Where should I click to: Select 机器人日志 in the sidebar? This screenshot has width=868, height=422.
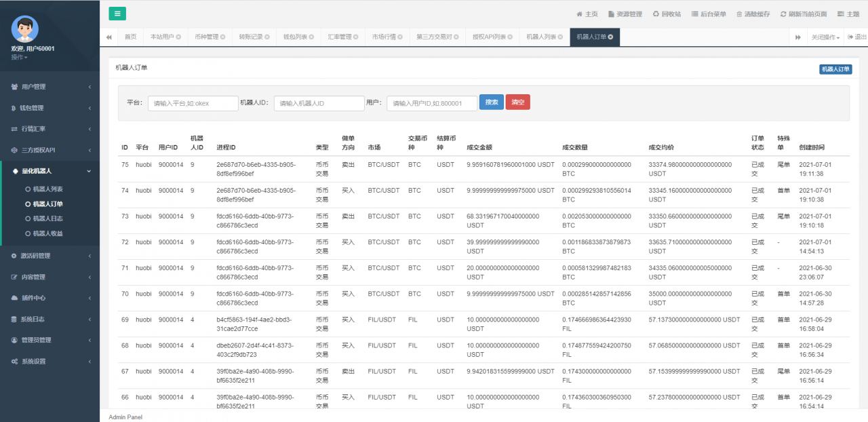tap(48, 218)
